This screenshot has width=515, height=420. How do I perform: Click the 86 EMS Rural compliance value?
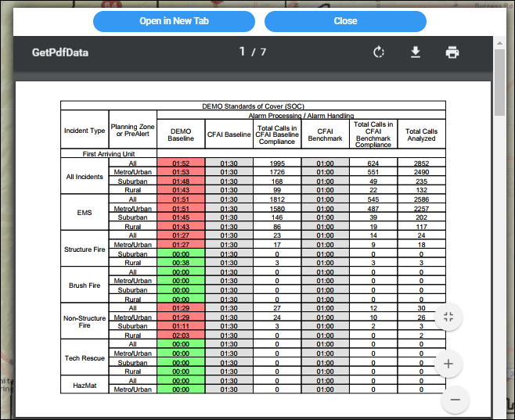277,226
